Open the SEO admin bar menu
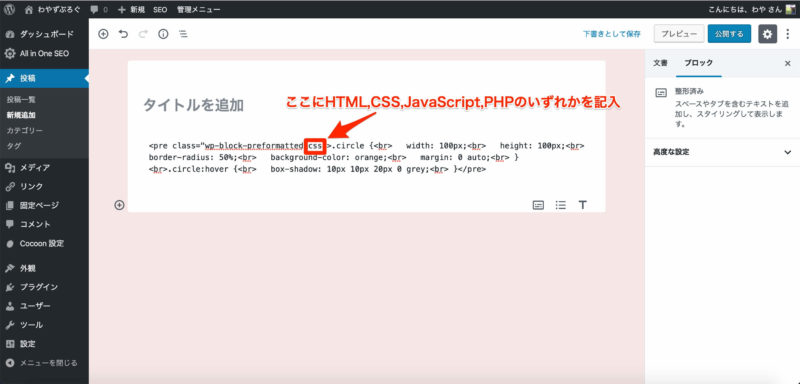This screenshot has width=800, height=384. coord(160,9)
